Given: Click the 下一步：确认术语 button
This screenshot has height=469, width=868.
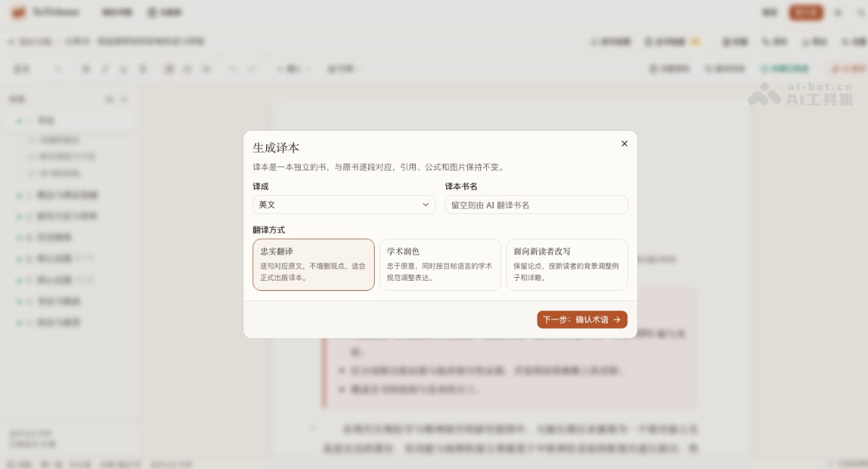Looking at the screenshot, I should coord(582,319).
